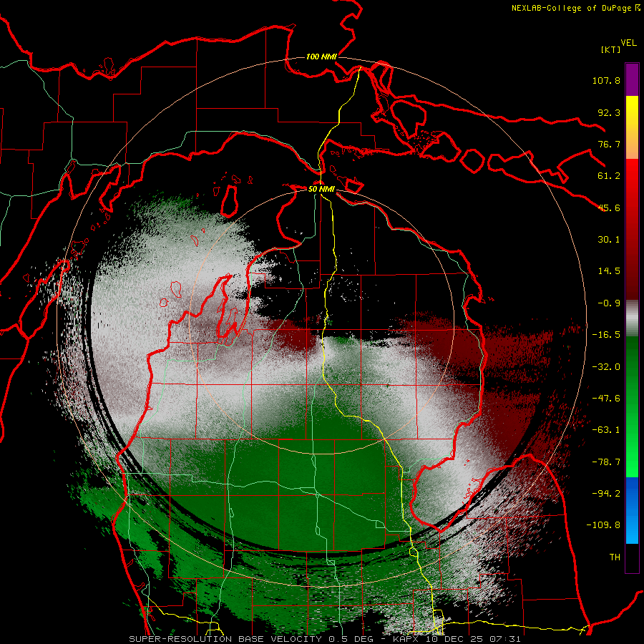Click the -0.9 velocity scale value
This screenshot has height=644, width=644.
(x=609, y=303)
